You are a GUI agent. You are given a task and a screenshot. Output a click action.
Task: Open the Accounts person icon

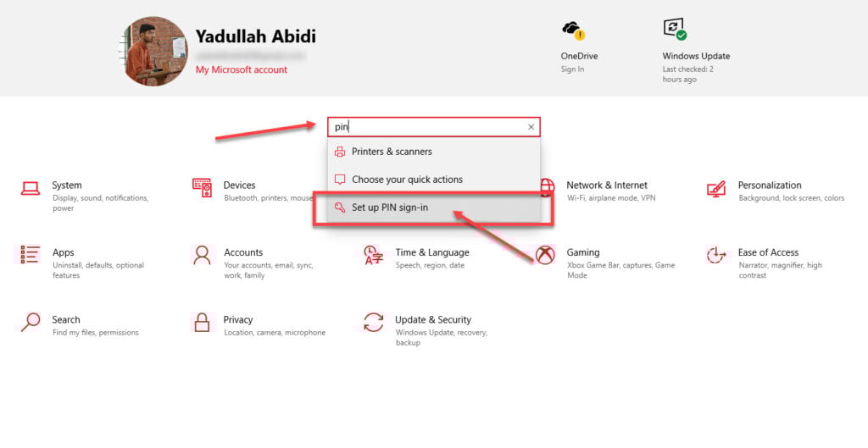202,255
